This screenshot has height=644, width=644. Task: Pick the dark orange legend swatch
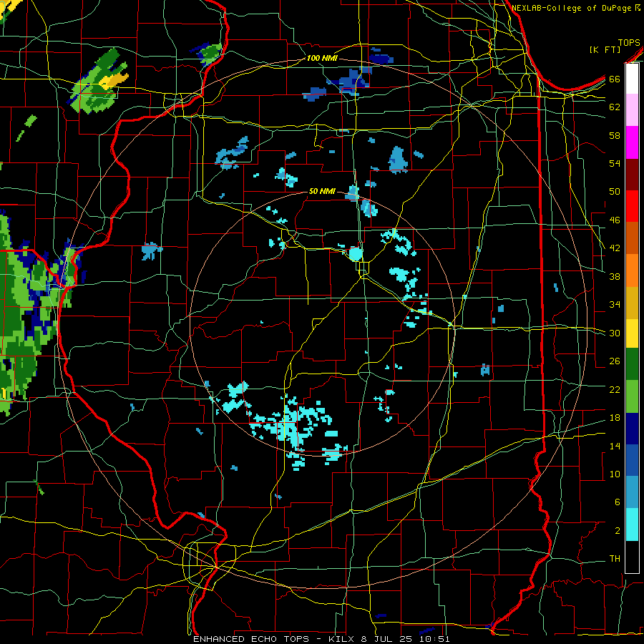pos(632,238)
